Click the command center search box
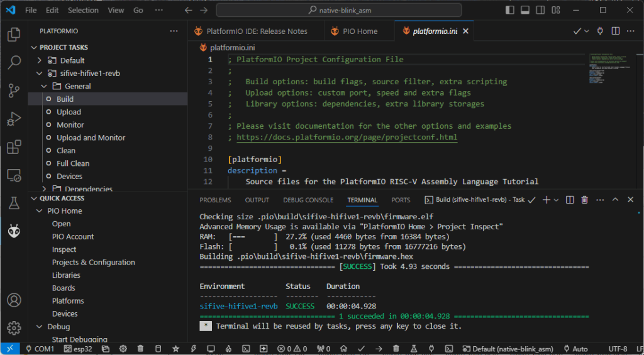Viewport: 644px width, 355px height. pos(338,10)
